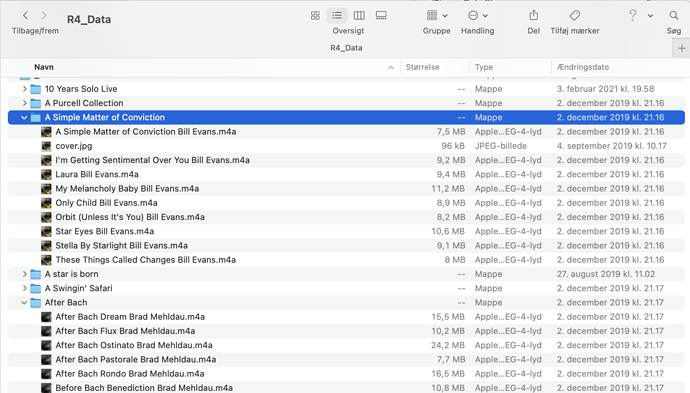The width and height of the screenshot is (690, 393).
Task: Switch to gallery view
Action: coord(381,15)
